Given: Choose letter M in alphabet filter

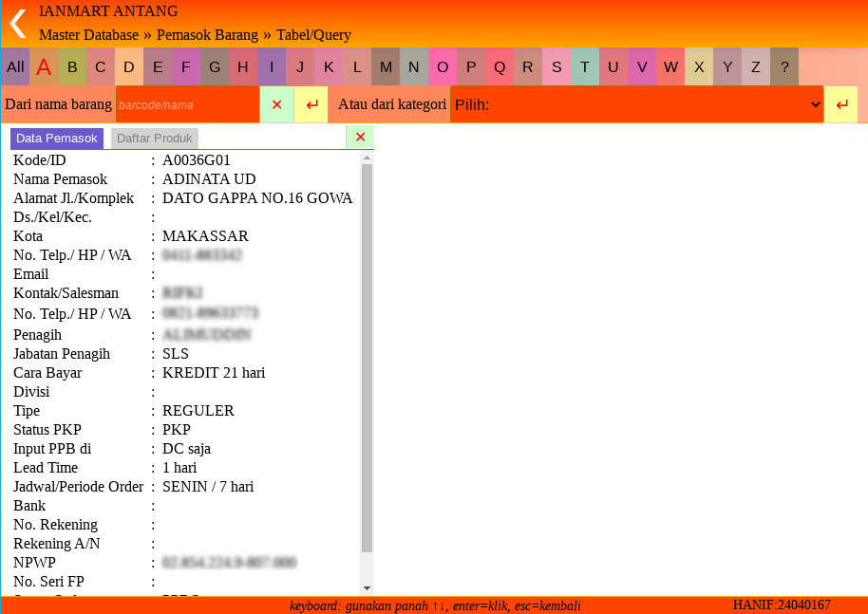Looking at the screenshot, I should [386, 67].
